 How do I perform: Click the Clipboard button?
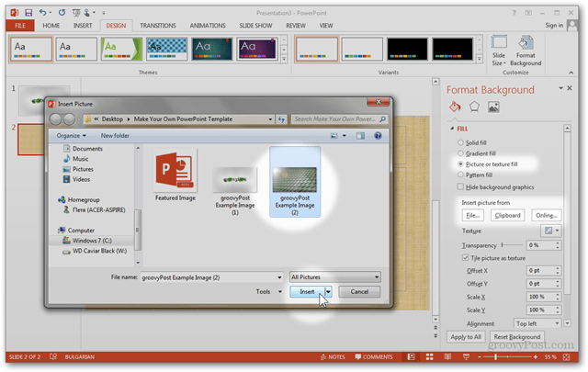coord(507,215)
